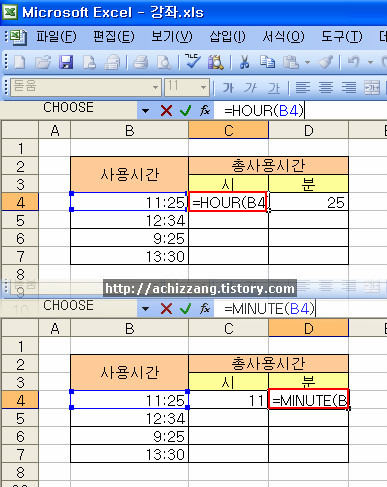Click in the =HOUR(B4) formula bar
Screen dimensions: 387x487
300,110
